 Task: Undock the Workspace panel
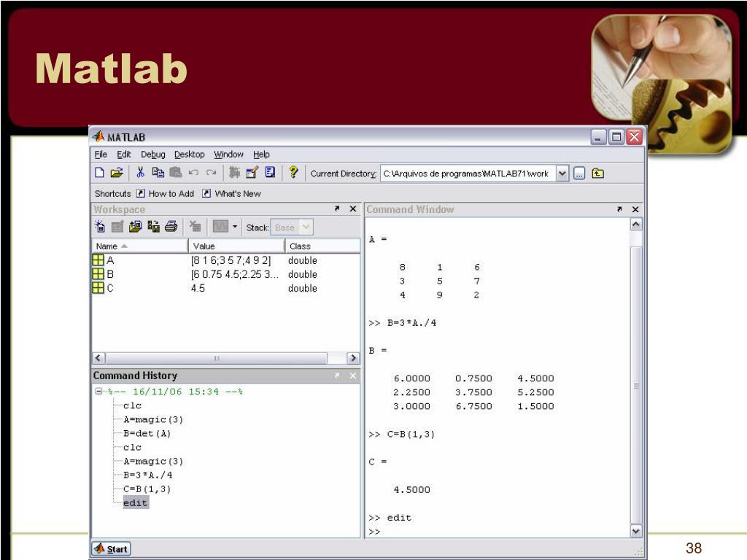point(337,209)
